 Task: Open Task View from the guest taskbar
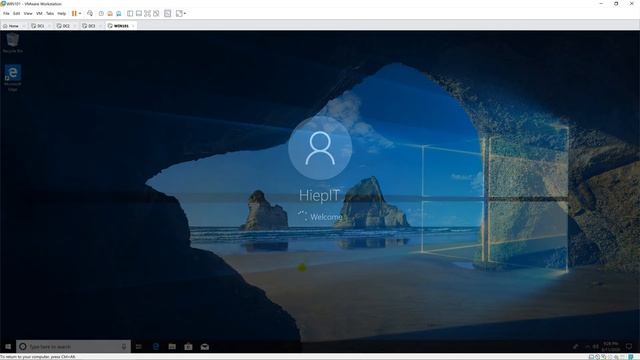click(x=139, y=347)
